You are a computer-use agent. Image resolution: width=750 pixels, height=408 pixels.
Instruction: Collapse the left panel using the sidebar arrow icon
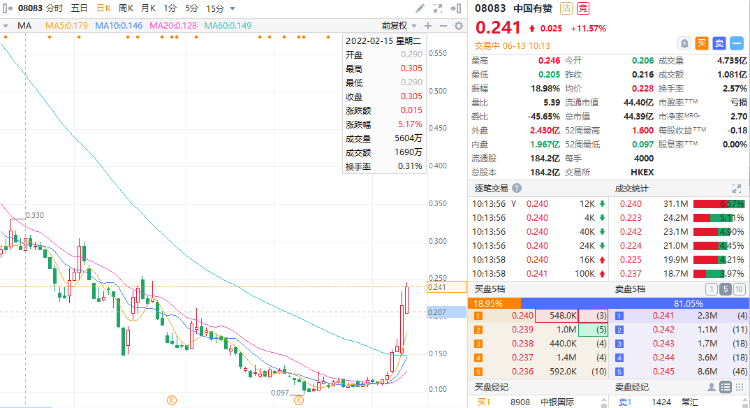(7, 8)
